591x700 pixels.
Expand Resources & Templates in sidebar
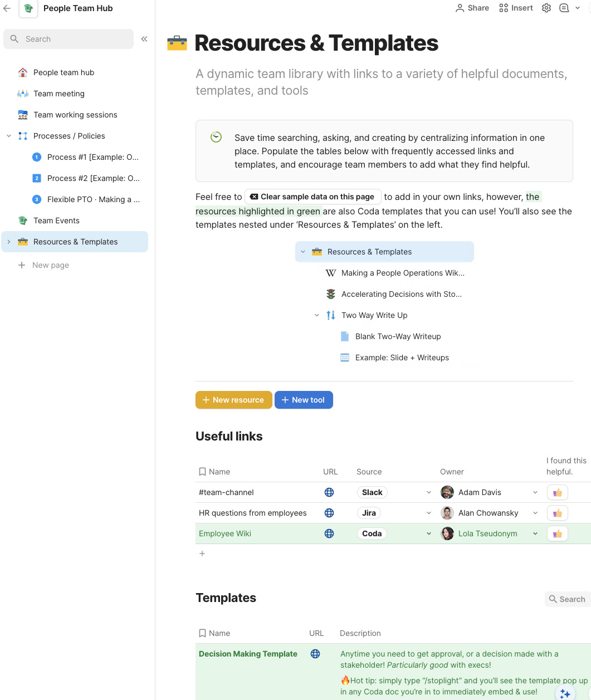tap(9, 242)
